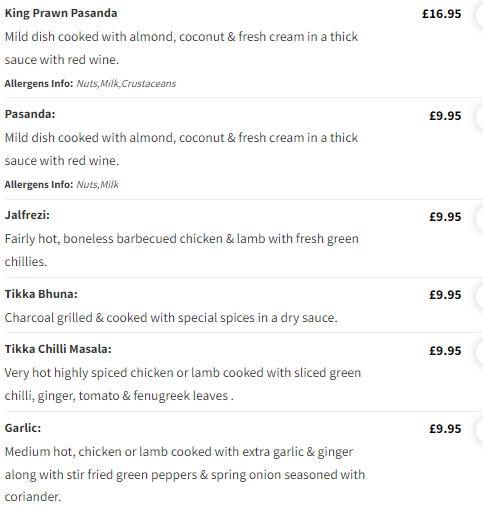This screenshot has height=510, width=483.
Task: Click the £9.95 price next to Tikka Bhuna
Action: coord(445,295)
